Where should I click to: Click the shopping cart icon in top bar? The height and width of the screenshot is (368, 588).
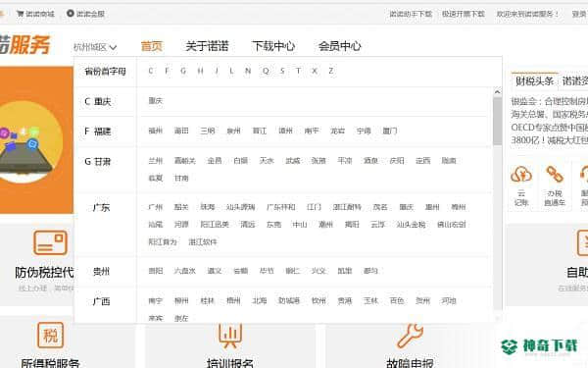(x=20, y=14)
